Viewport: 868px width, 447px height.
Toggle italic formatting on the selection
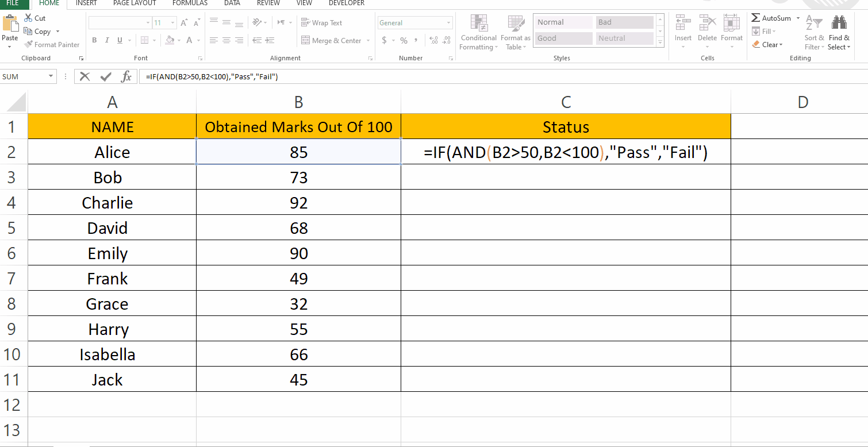coord(106,40)
